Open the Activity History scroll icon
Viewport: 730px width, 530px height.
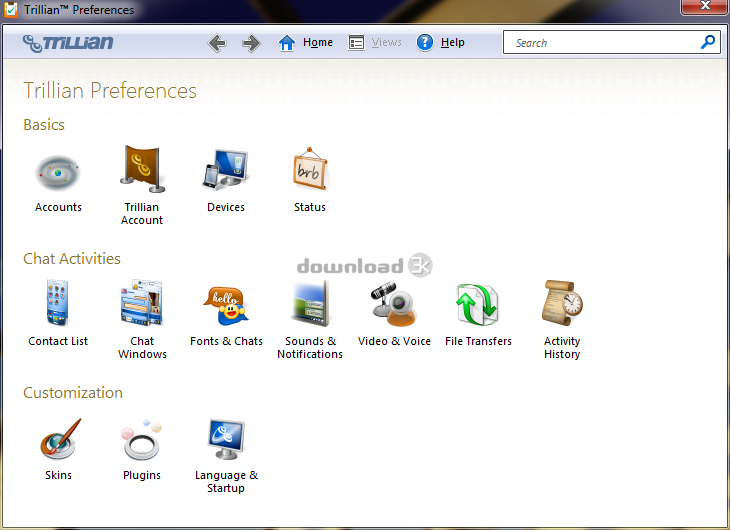point(562,303)
